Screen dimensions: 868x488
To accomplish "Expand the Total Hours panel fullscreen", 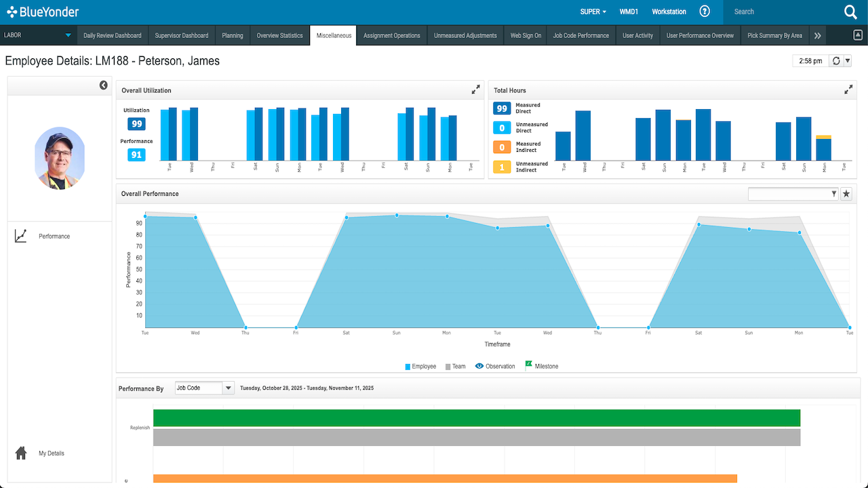I will click(x=848, y=89).
